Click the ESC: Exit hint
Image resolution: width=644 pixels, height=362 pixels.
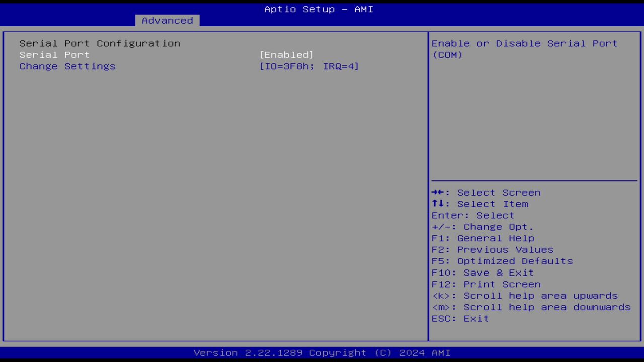pos(460,319)
